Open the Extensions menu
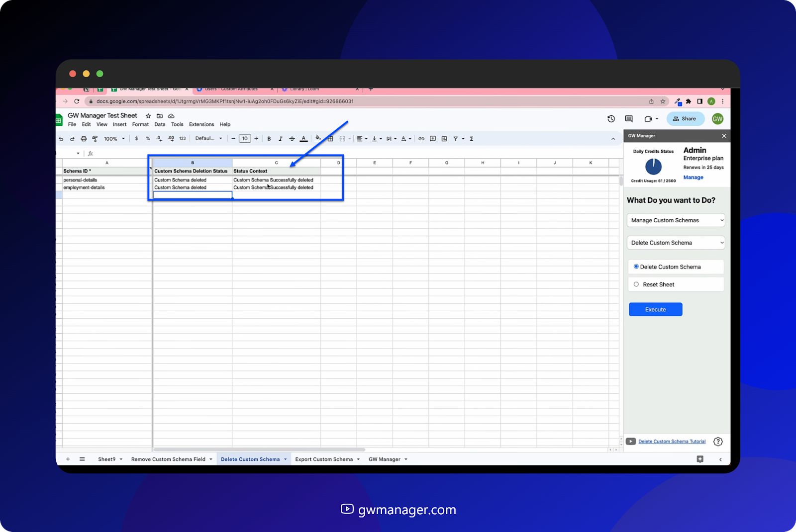Image resolution: width=796 pixels, height=532 pixels. click(x=201, y=125)
